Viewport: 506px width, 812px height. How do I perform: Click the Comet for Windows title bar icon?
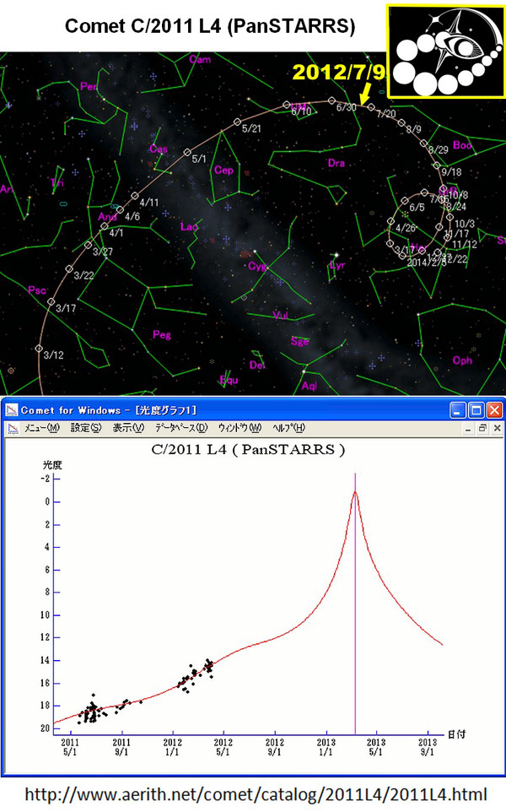coord(11,410)
